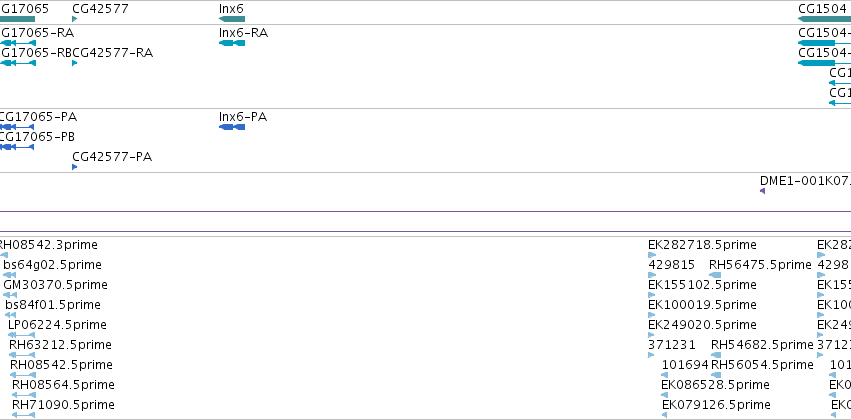Click the bs84f01.5prime EST label
The width and height of the screenshot is (851, 420).
[x=53, y=305]
